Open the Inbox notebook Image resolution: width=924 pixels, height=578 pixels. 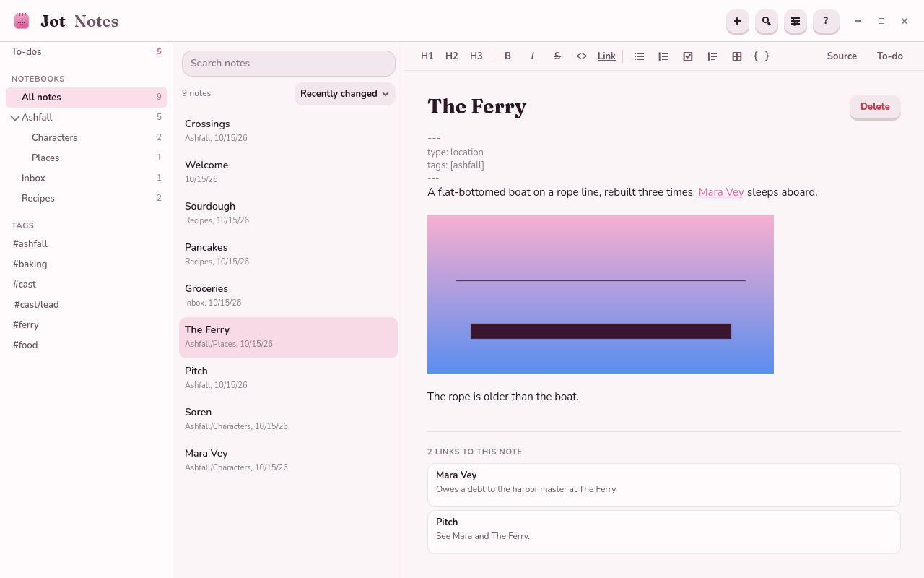[x=87, y=178]
